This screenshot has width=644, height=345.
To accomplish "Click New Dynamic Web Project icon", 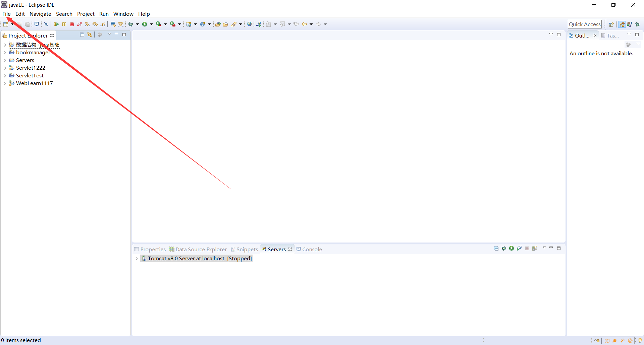I will pyautogui.click(x=189, y=24).
